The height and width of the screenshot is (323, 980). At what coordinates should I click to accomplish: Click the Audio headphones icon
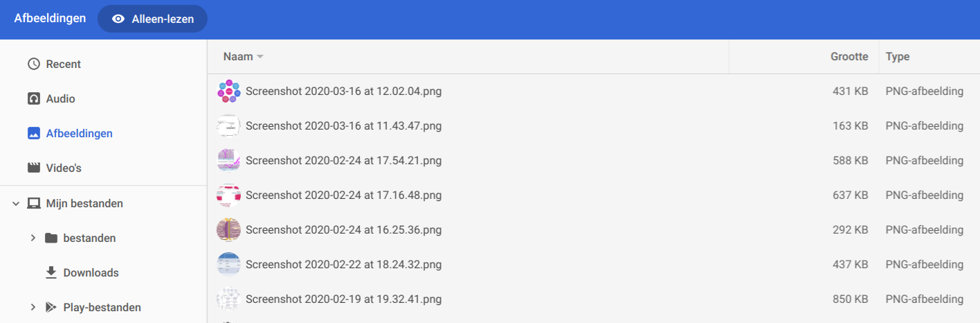[x=33, y=99]
